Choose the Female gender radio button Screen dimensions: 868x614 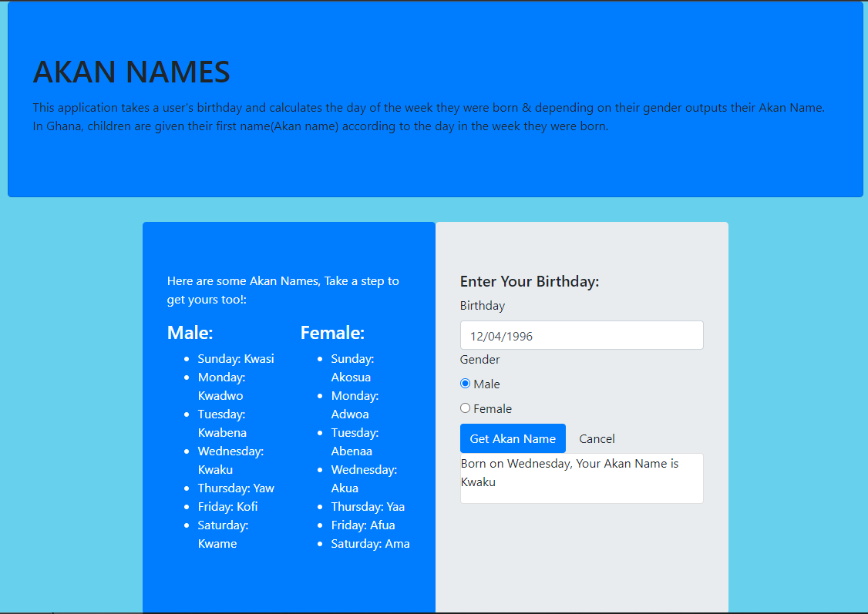coord(465,408)
